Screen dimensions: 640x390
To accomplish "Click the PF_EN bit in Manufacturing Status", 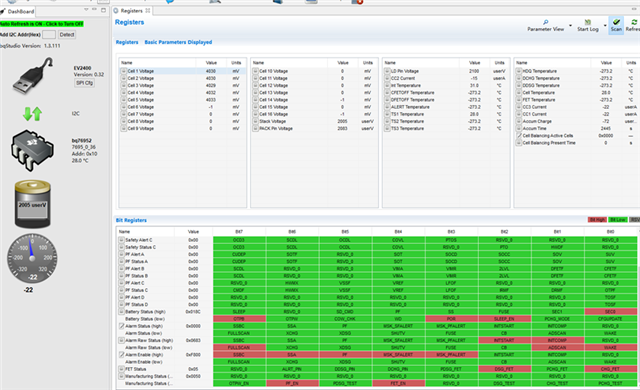I will (x=292, y=383).
